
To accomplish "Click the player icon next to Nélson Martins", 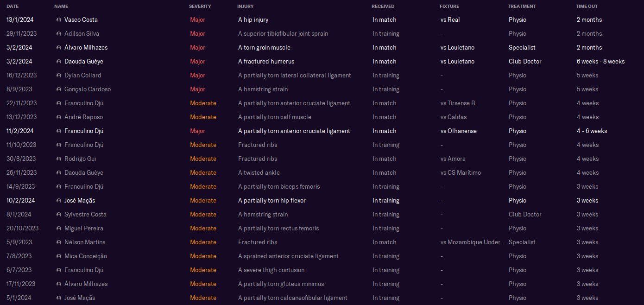I will (59, 242).
